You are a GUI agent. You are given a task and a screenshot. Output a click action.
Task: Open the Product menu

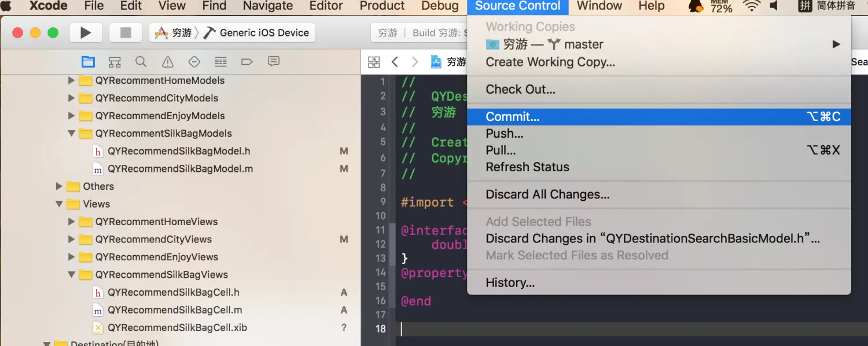click(382, 6)
